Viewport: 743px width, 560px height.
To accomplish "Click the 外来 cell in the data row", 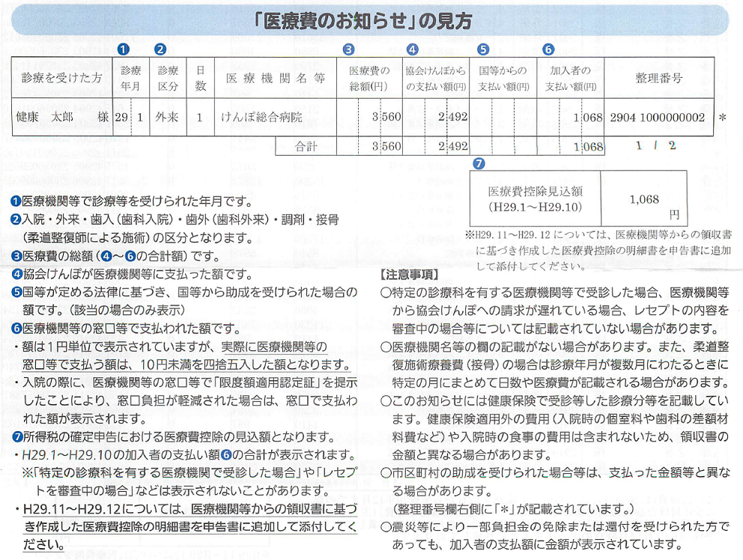I will click(167, 117).
